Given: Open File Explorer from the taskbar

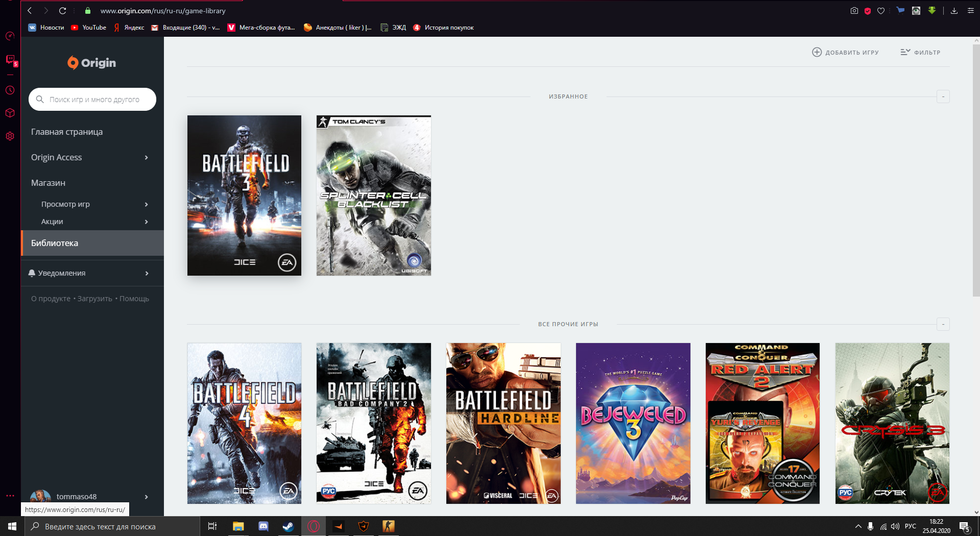Looking at the screenshot, I should pyautogui.click(x=238, y=526).
